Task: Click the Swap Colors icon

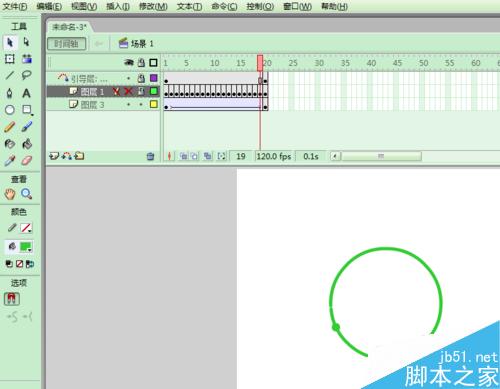Action: [30, 264]
